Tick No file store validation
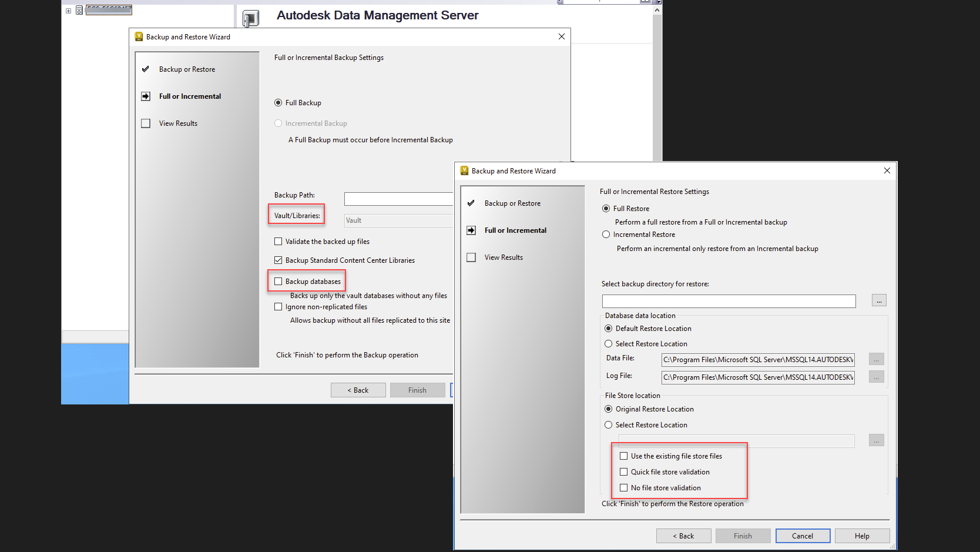The image size is (980, 552). point(624,488)
